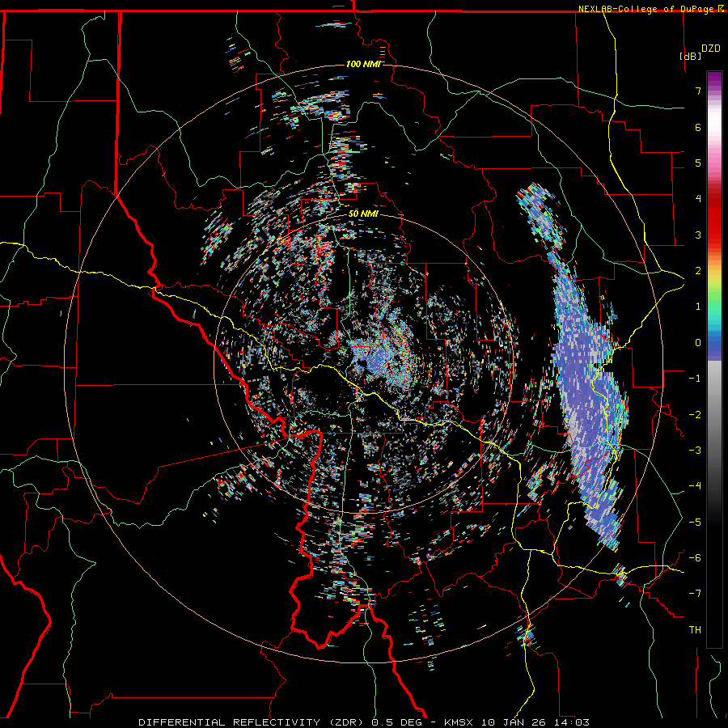Click the 3 value on the color scale
728x728 pixels.
pyautogui.click(x=698, y=235)
